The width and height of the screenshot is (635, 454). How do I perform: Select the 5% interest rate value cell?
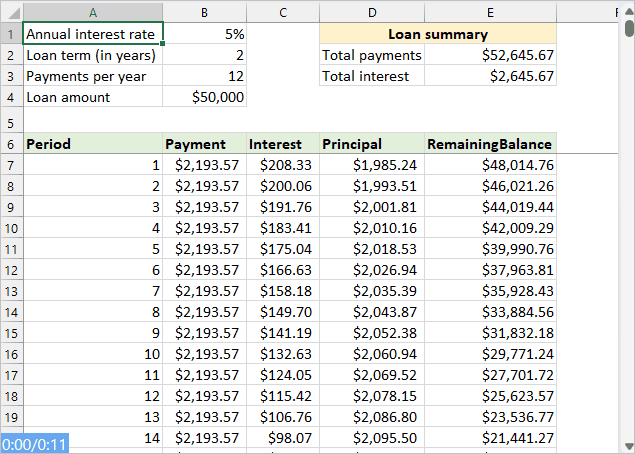click(204, 34)
